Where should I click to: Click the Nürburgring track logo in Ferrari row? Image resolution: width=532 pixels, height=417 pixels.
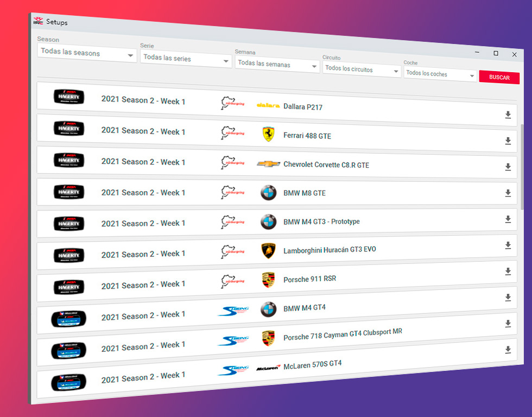[x=232, y=132]
